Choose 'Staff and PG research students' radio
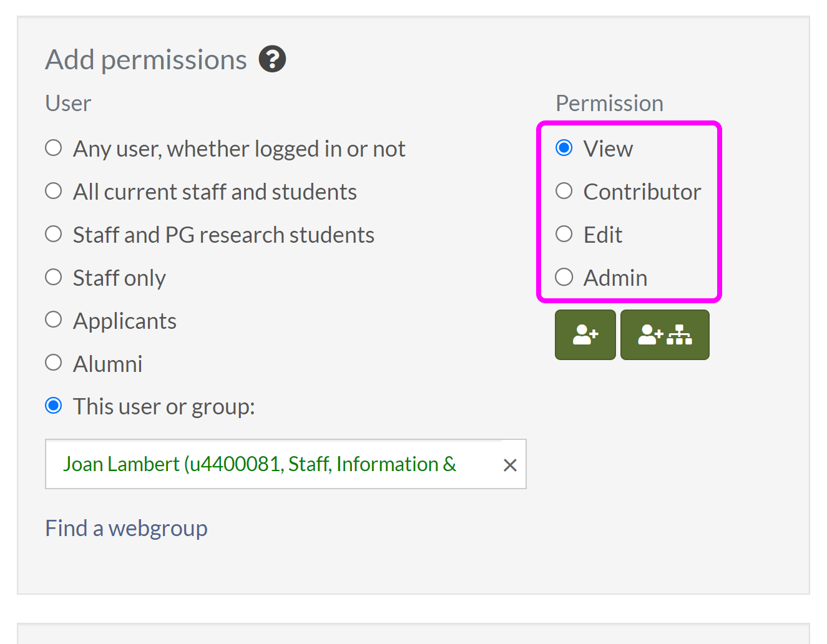 click(54, 234)
